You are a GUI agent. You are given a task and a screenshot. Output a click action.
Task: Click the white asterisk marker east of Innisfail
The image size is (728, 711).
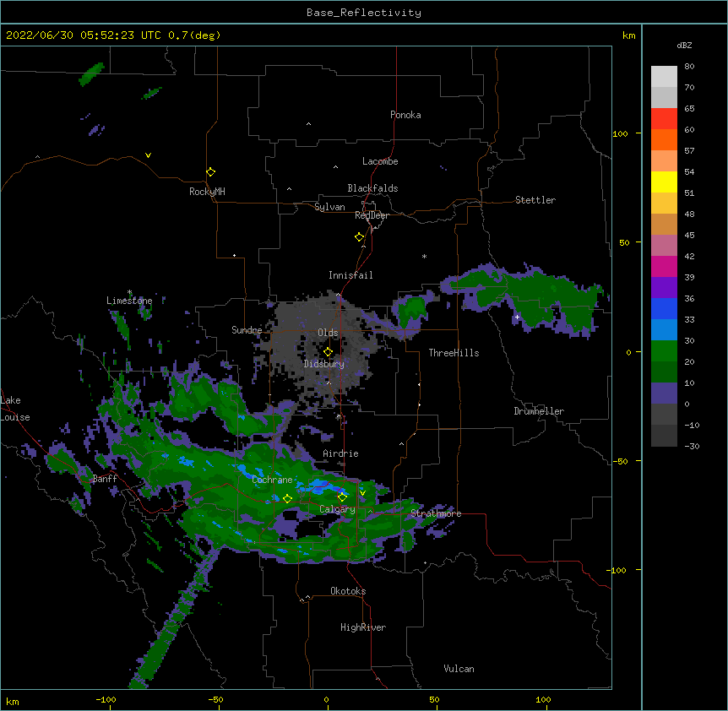pos(424,257)
